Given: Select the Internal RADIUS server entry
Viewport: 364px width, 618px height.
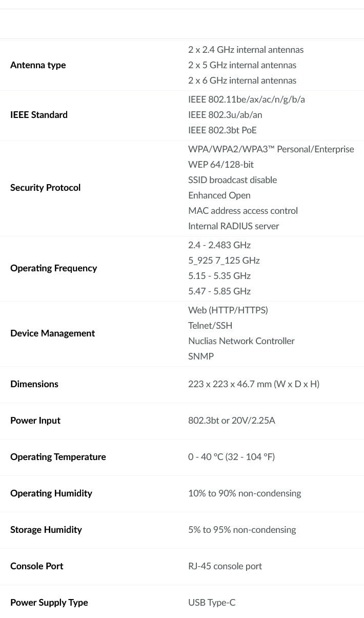Looking at the screenshot, I should tap(234, 226).
